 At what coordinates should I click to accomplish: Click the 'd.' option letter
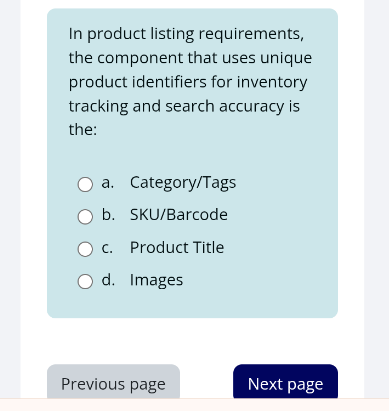coord(108,280)
